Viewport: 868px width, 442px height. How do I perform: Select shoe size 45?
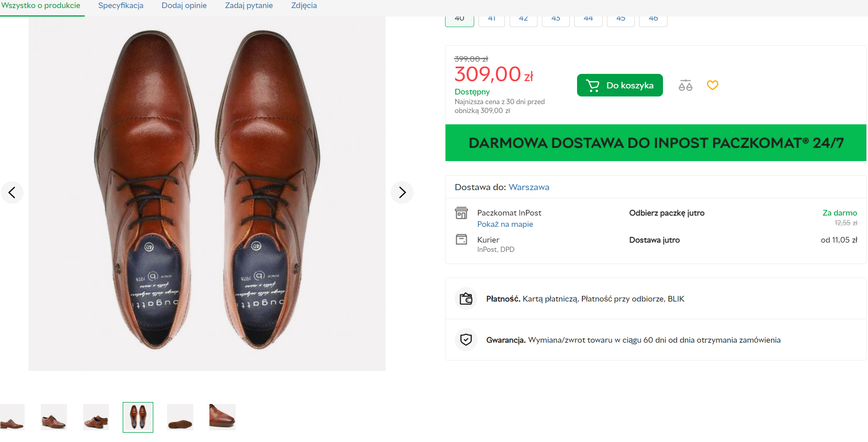[x=621, y=20]
